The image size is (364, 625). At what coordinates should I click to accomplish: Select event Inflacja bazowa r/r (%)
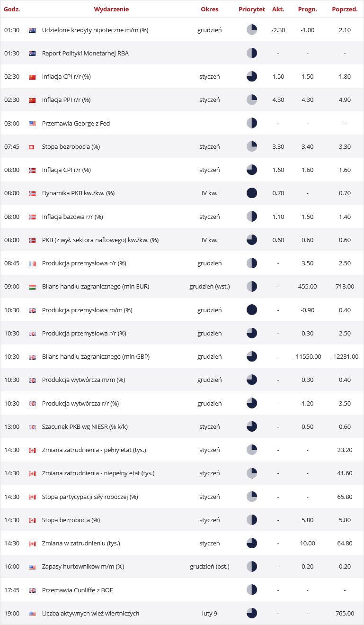pos(72,217)
